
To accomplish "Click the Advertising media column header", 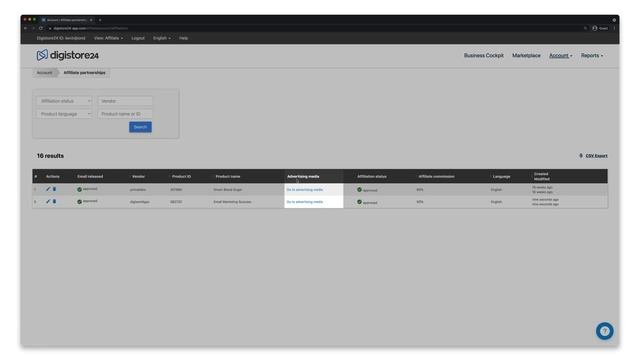I will [x=303, y=176].
